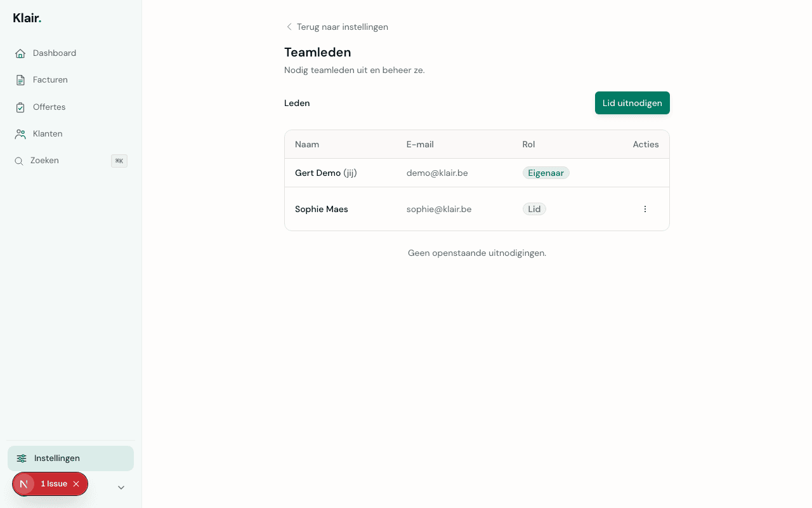This screenshot has width=812, height=508.
Task: Click the Offertes clipboard check icon
Action: [x=20, y=107]
